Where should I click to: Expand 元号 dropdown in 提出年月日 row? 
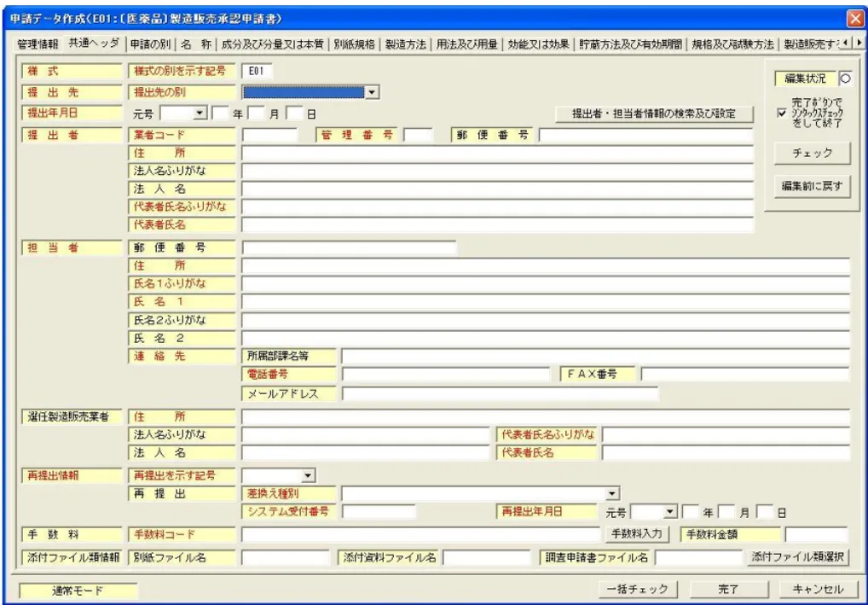point(201,113)
